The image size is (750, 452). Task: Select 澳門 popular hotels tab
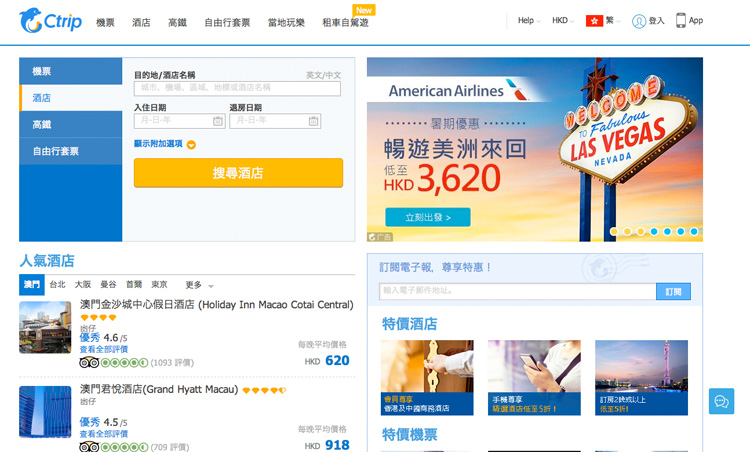click(32, 285)
